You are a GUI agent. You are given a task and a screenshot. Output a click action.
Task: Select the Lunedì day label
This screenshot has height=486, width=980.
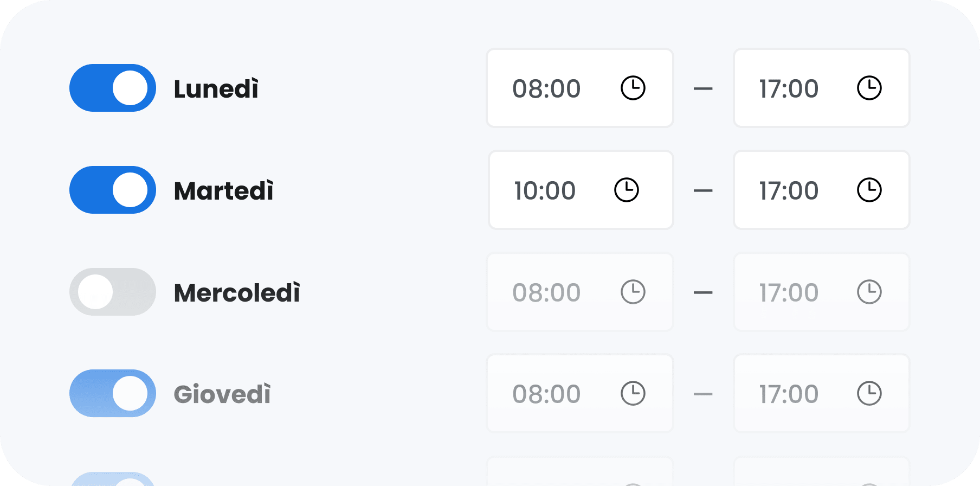point(215,88)
